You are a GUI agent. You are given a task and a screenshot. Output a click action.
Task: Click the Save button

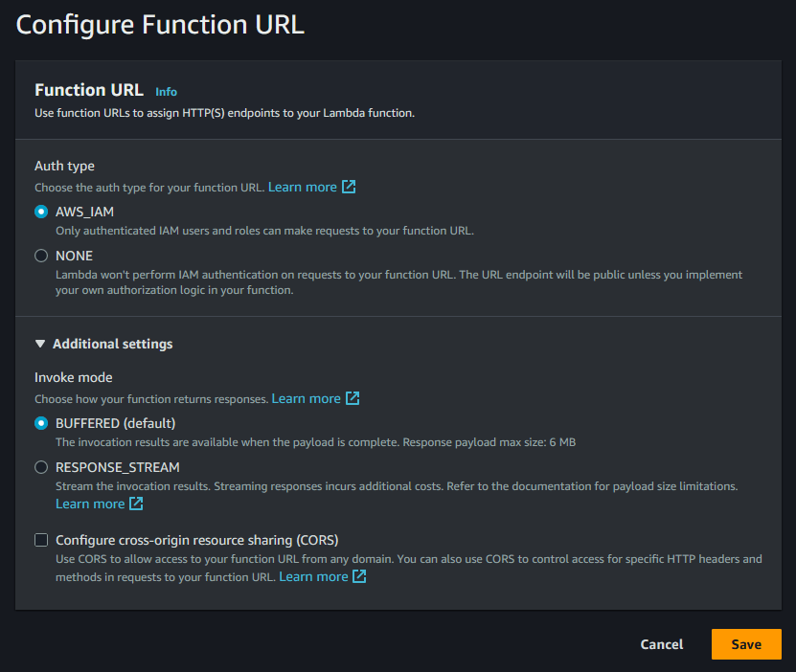pyautogui.click(x=746, y=644)
